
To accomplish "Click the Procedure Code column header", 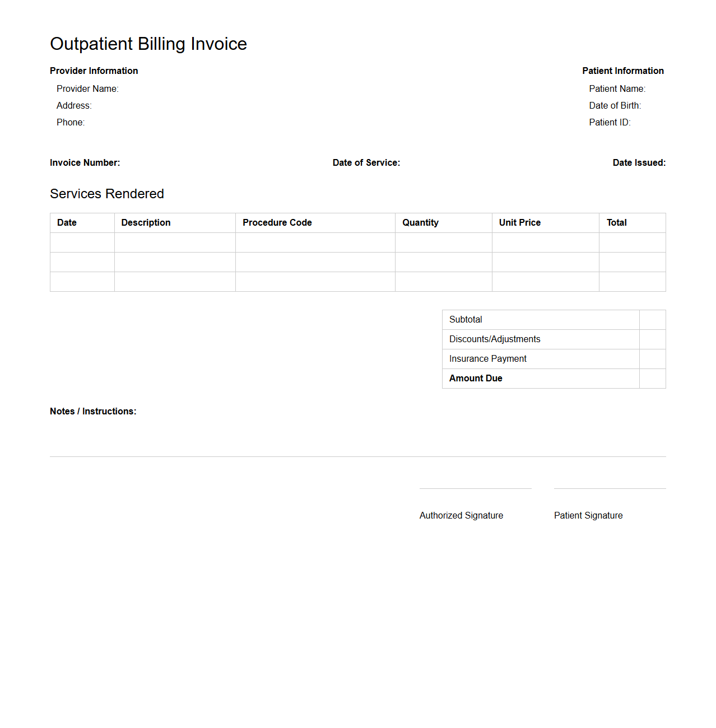I will coord(277,223).
